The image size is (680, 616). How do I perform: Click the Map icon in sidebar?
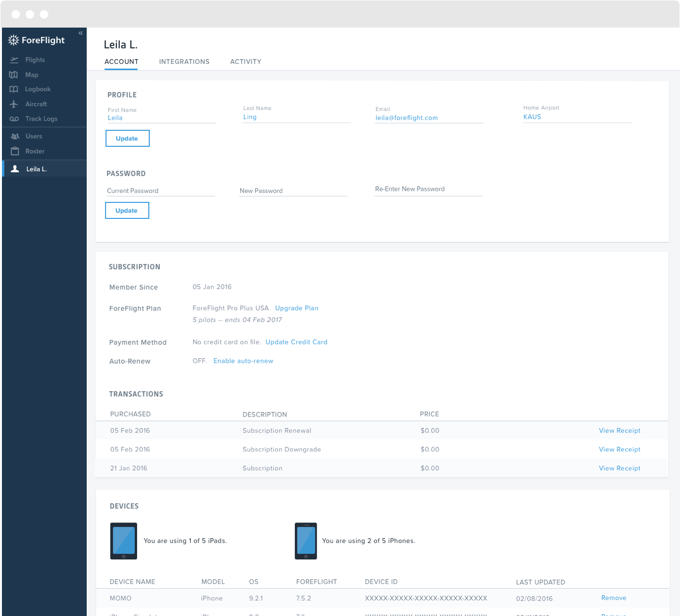tap(14, 75)
